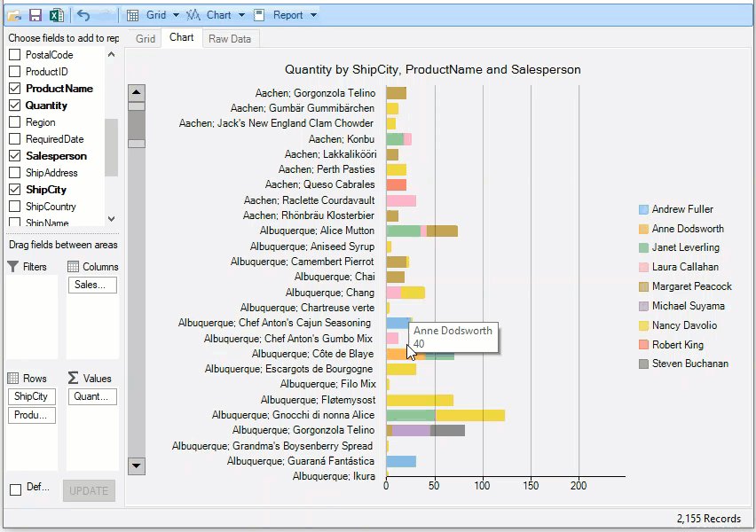
Task: Click the undo arrow icon
Action: coord(83,15)
